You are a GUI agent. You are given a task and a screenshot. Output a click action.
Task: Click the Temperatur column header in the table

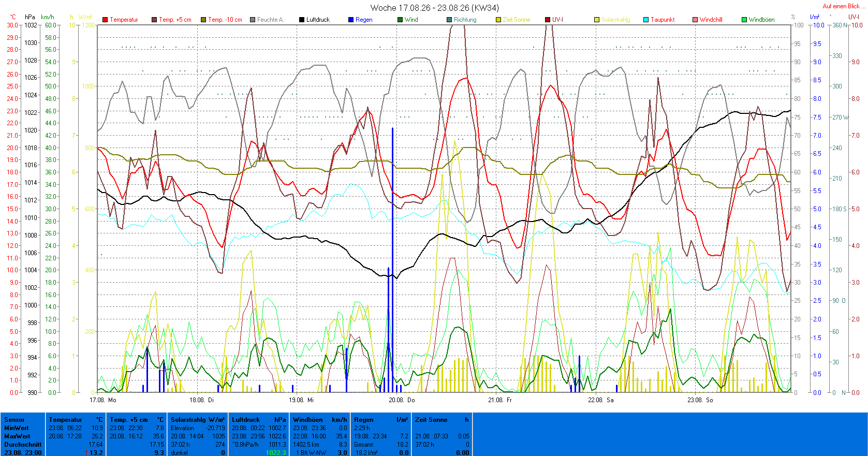point(66,420)
